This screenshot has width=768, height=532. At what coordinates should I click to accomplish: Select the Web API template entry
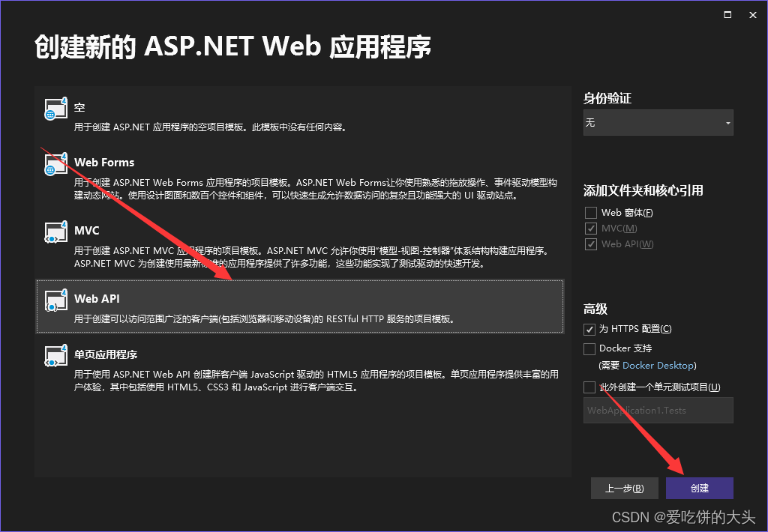point(300,306)
